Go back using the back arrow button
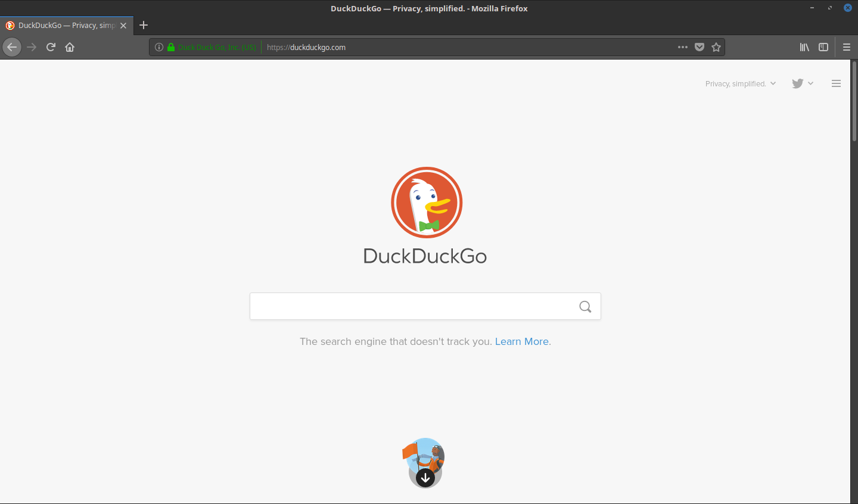 [x=12, y=47]
